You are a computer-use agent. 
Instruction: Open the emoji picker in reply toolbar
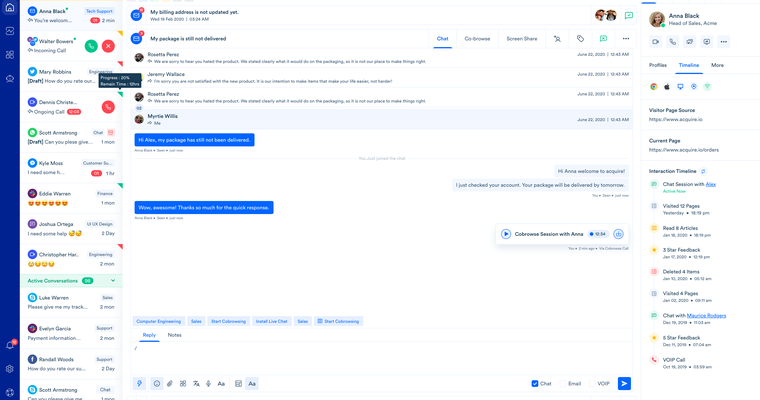tap(156, 384)
